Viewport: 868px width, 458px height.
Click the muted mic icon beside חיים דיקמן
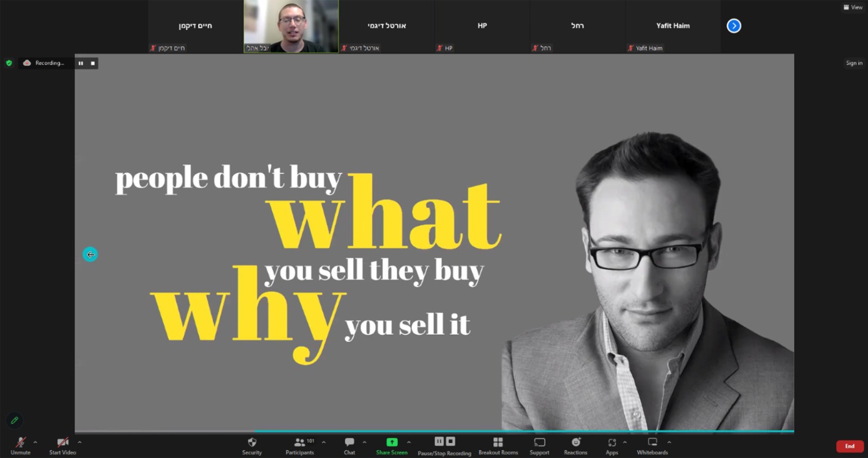[x=153, y=48]
